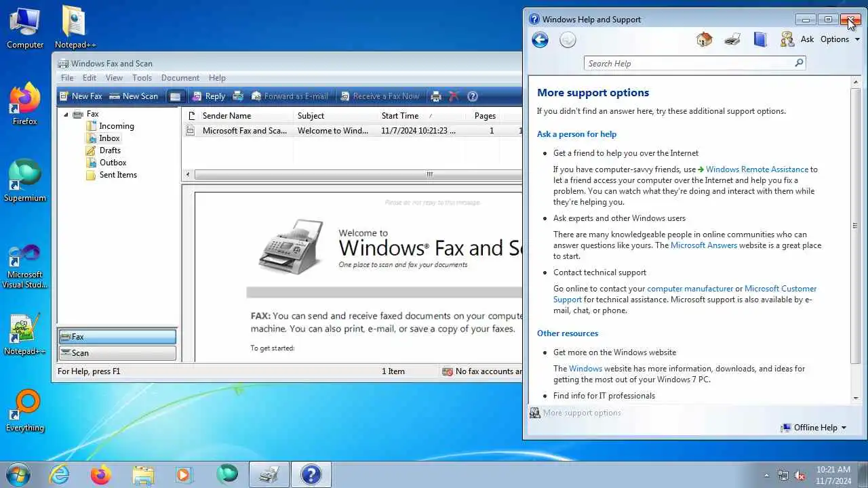Sort faxes by the Sender Name column

(246, 116)
